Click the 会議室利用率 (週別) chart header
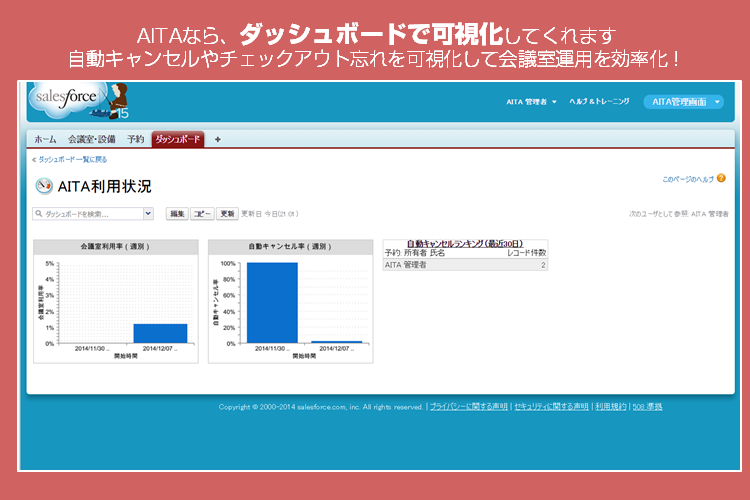 pyautogui.click(x=115, y=246)
